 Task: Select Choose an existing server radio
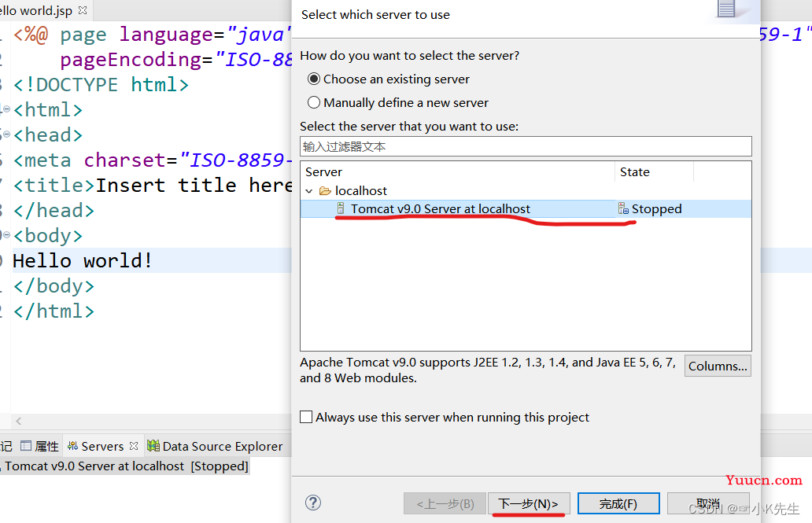tap(314, 79)
